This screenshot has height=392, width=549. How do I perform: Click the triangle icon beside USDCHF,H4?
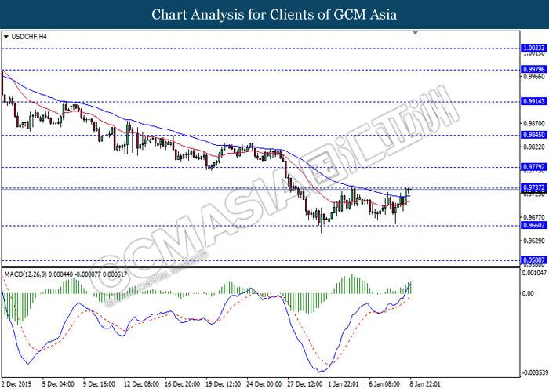pos(7,36)
